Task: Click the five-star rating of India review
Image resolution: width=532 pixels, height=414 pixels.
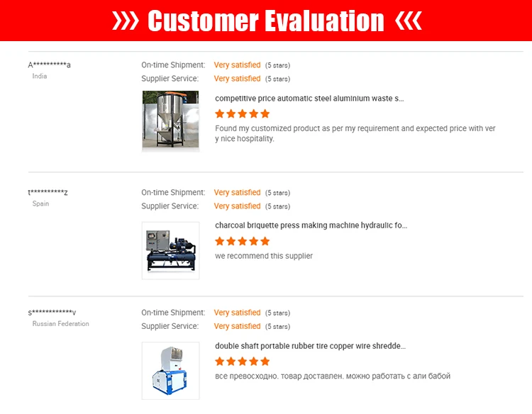Action: coord(243,113)
